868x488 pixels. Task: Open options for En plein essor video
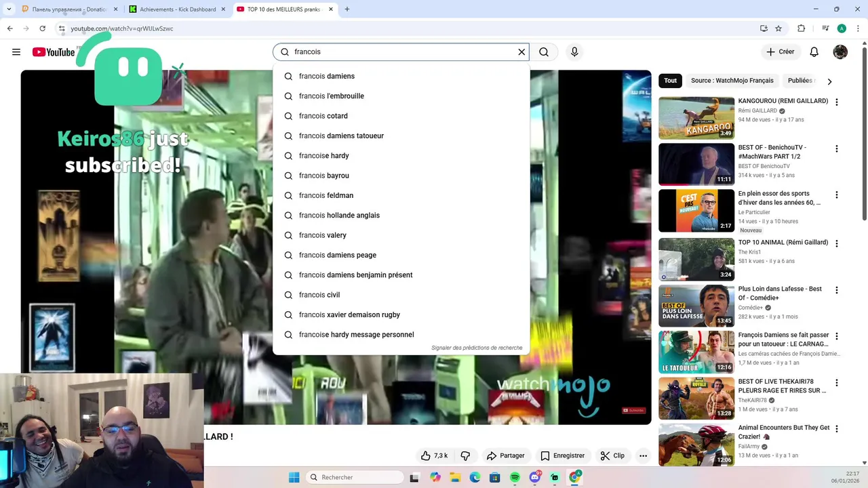pos(836,195)
